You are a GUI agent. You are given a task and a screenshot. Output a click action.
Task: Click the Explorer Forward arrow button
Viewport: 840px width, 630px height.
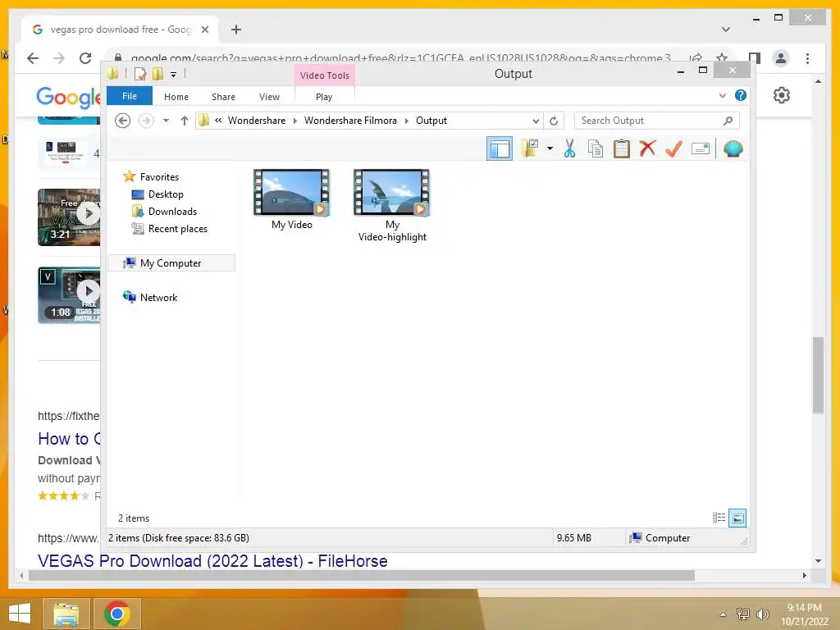point(146,121)
